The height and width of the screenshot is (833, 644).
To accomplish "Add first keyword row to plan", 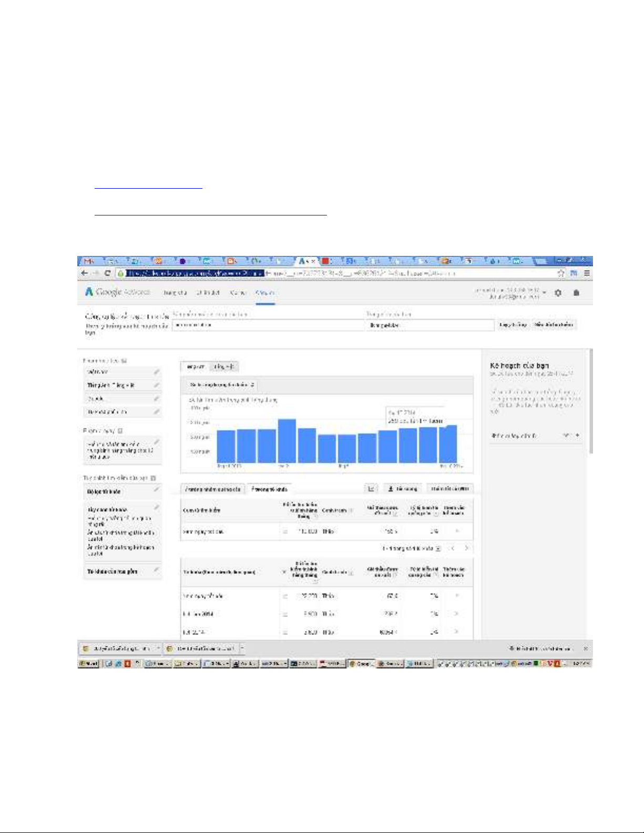I will pos(456,596).
